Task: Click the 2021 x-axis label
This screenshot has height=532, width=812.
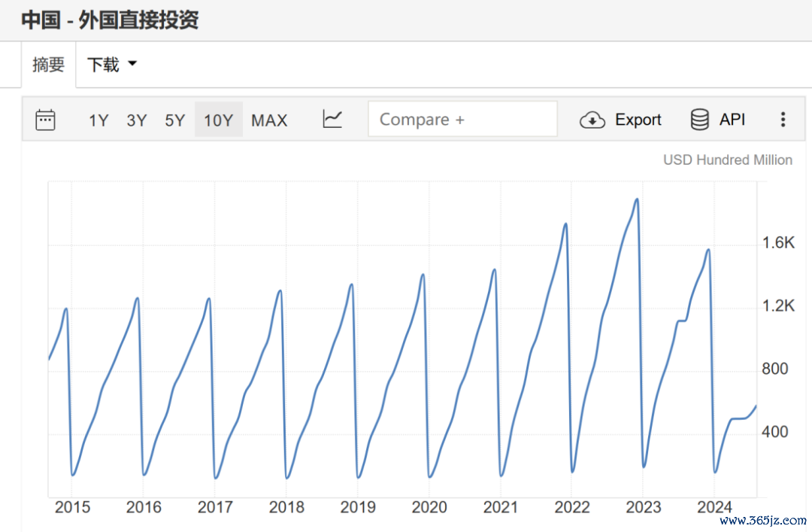Action: (x=501, y=507)
